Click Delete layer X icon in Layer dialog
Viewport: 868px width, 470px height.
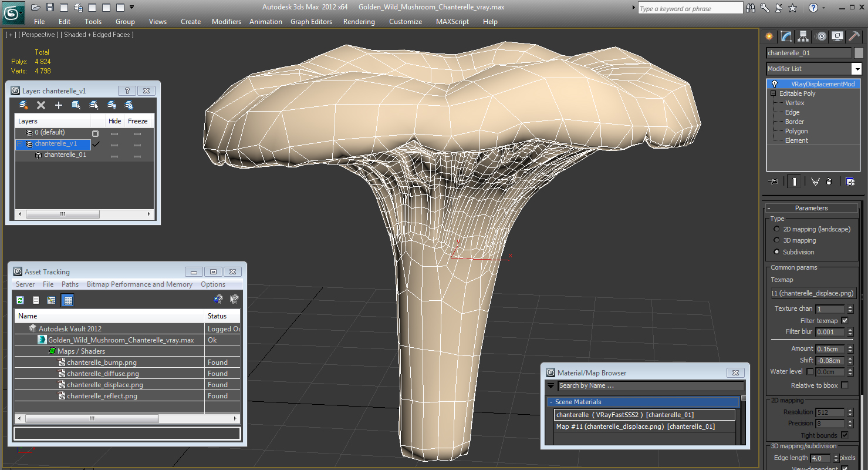coord(41,105)
